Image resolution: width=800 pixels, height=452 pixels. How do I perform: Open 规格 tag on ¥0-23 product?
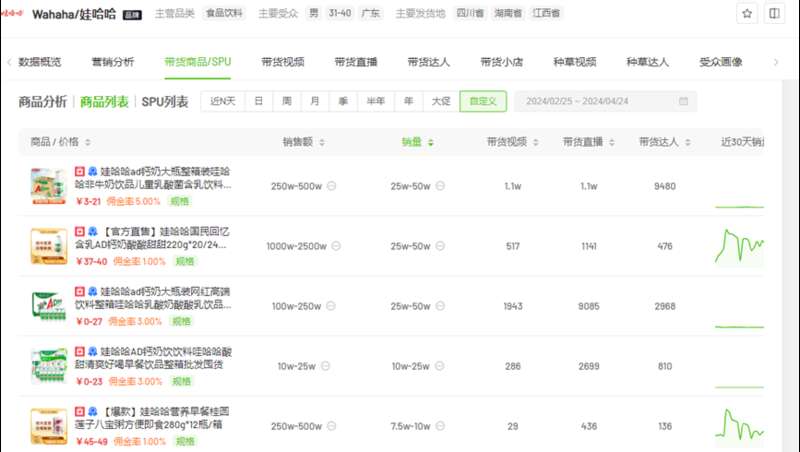tap(181, 381)
